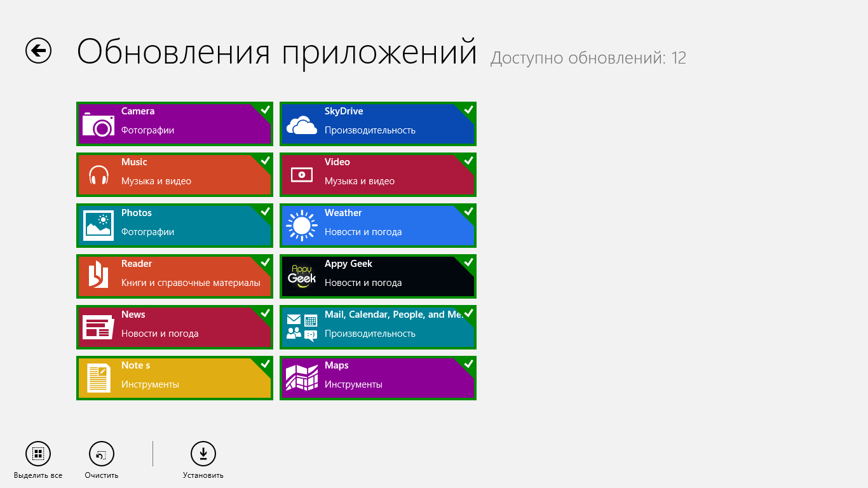Click 'Книги и справочные материалы' category text

point(191,283)
